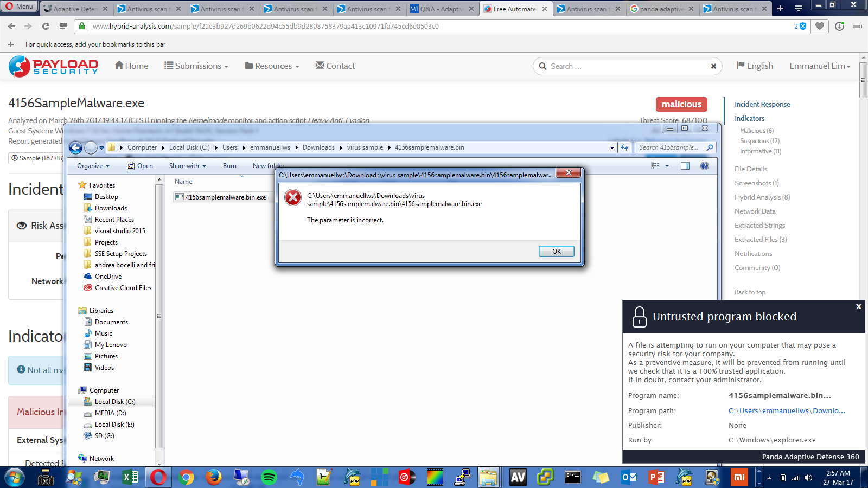Open the address bar history dropdown in Explorer
The width and height of the screenshot is (868, 488).
coord(612,147)
